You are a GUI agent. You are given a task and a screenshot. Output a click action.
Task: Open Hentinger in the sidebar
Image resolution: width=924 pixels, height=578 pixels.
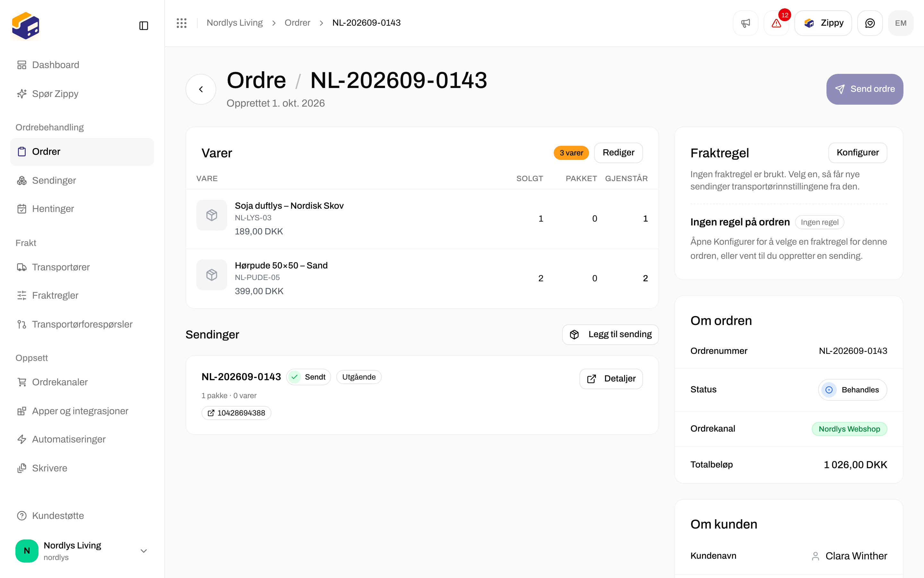pyautogui.click(x=82, y=209)
